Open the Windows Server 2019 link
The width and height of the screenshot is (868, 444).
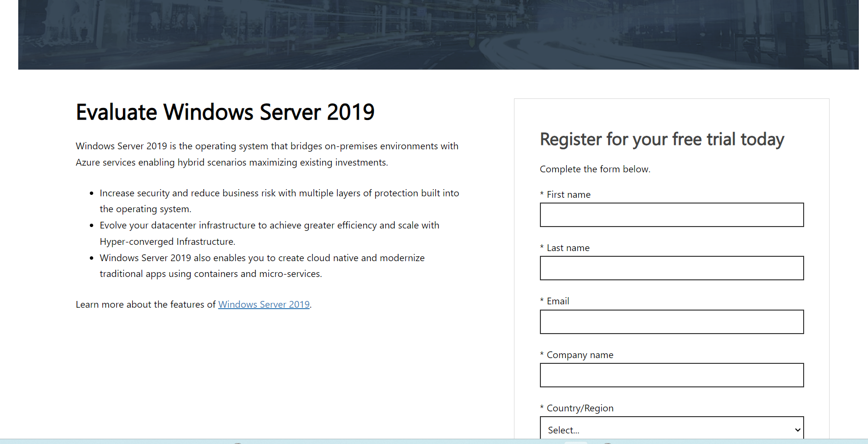tap(264, 304)
